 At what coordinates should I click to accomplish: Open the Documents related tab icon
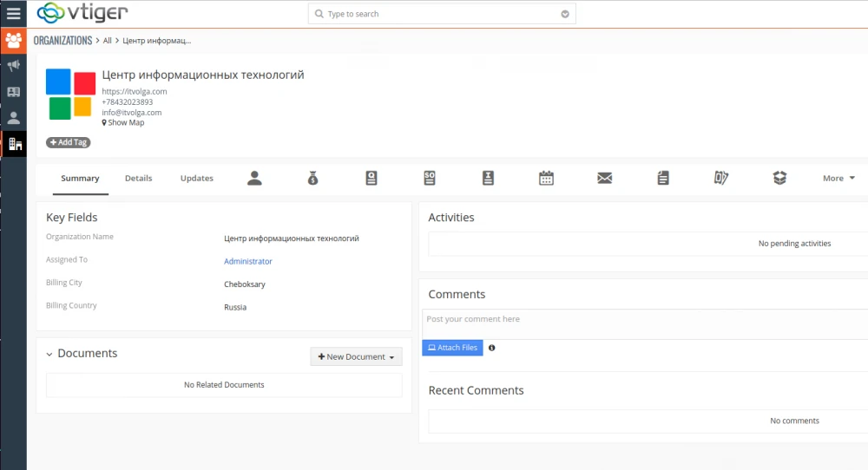pyautogui.click(x=663, y=178)
